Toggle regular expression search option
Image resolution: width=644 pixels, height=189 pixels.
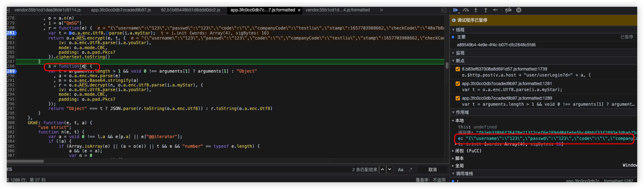(x=410, y=170)
